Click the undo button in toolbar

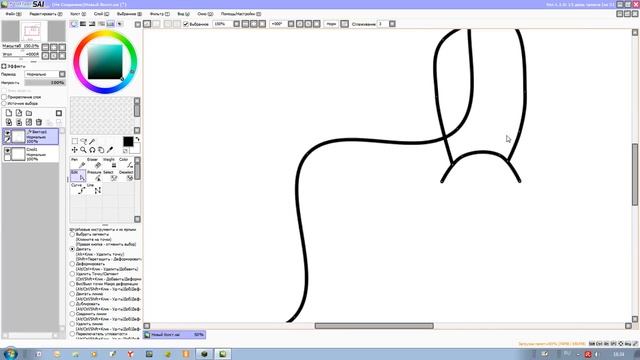click(x=147, y=24)
